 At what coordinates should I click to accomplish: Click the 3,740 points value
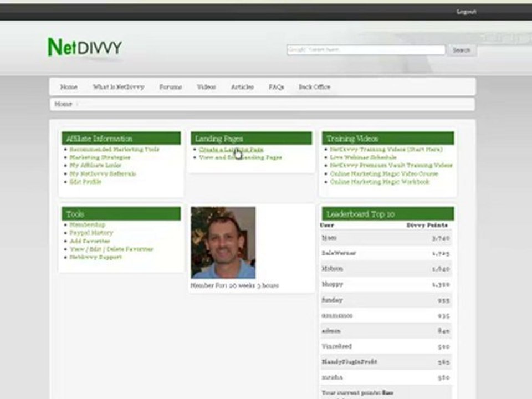pos(441,238)
